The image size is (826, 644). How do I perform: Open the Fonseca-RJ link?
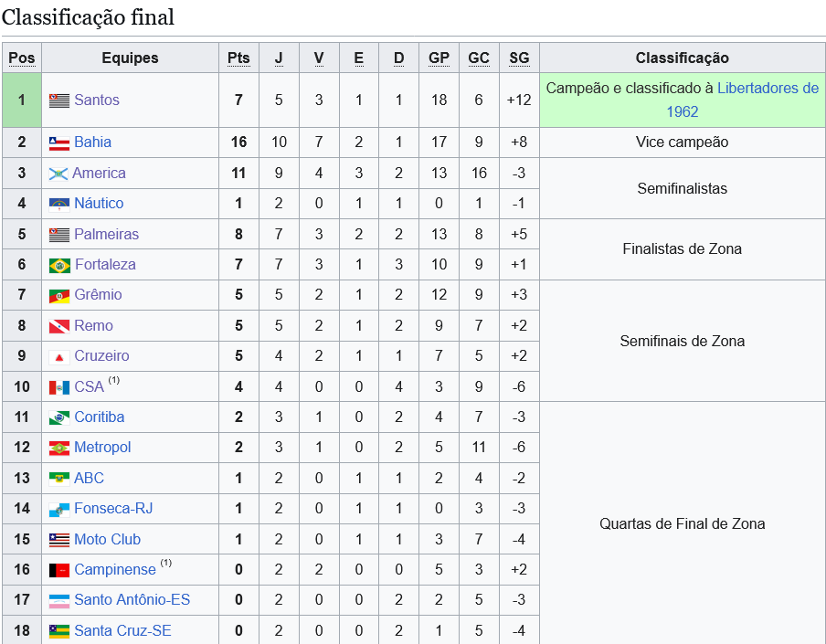tap(112, 509)
